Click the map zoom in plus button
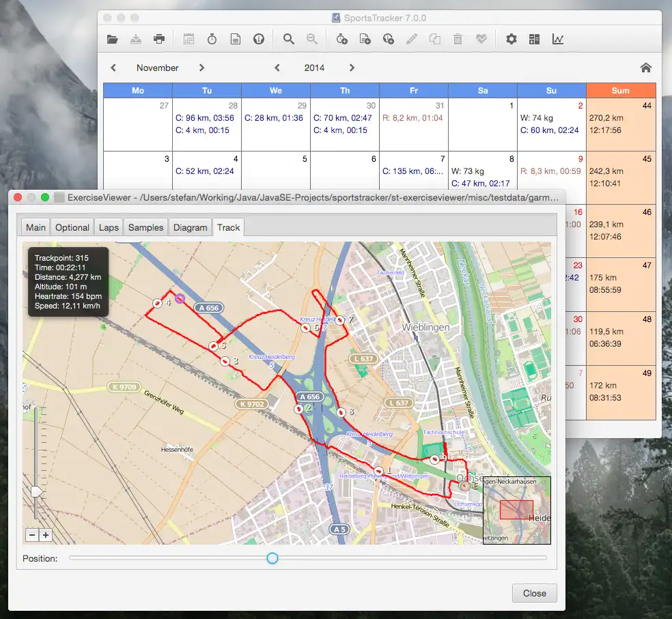This screenshot has height=619, width=672. [x=46, y=535]
